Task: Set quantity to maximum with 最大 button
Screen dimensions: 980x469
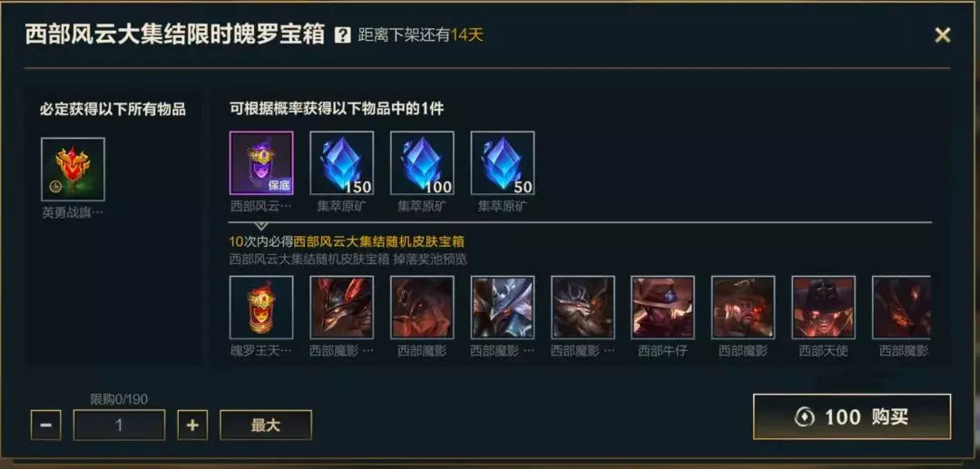Action: click(x=266, y=425)
